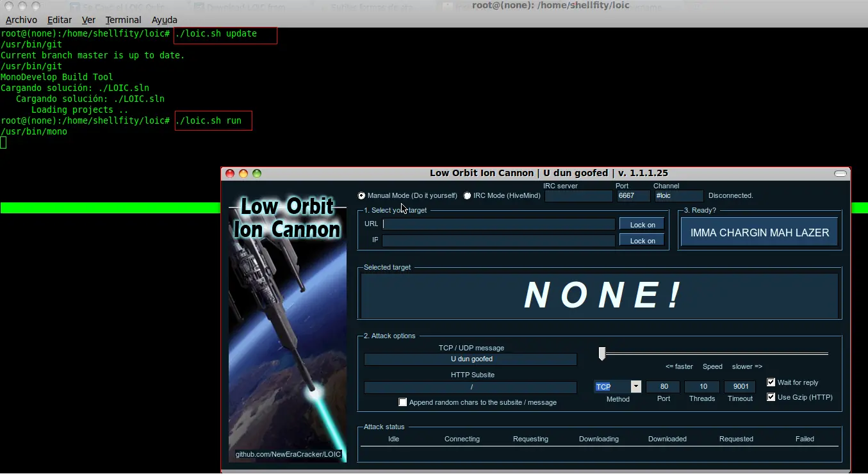868x474 pixels.
Task: Click Lock on button next to URL
Action: (642, 224)
